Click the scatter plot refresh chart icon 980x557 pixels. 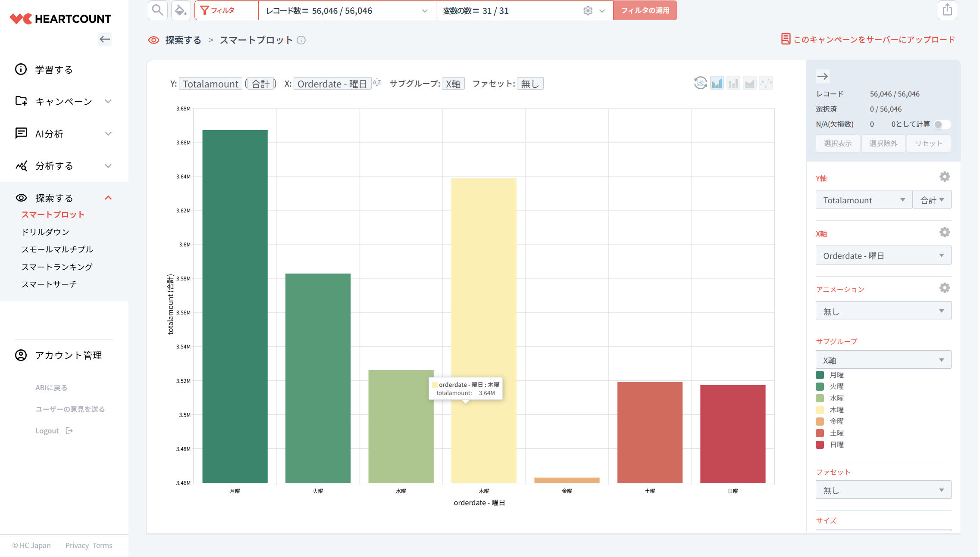pos(701,83)
